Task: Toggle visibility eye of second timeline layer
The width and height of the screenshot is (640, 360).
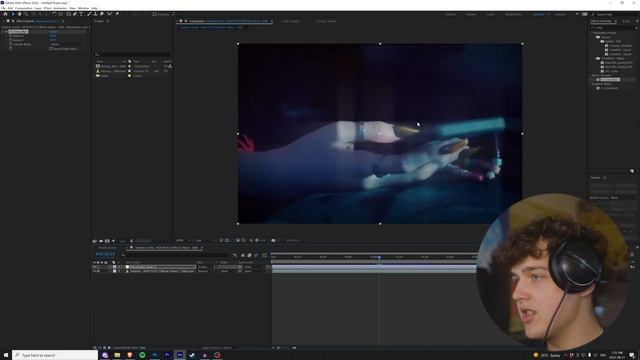Action: coord(95,271)
